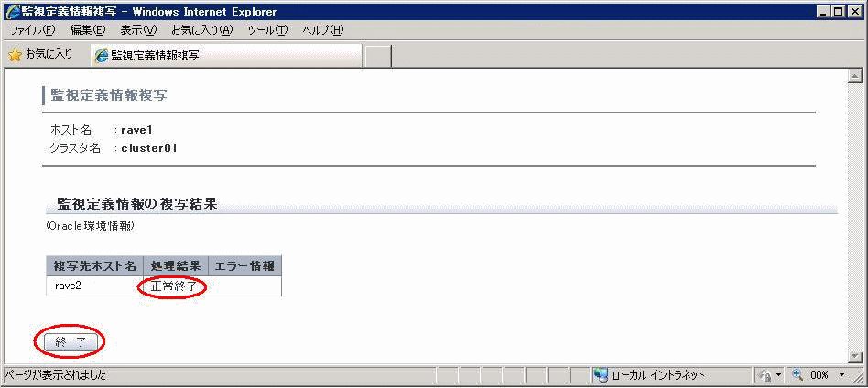The height and width of the screenshot is (388, 868).
Task: Select the 監視定義情報複写 browser tab
Action: (226, 55)
